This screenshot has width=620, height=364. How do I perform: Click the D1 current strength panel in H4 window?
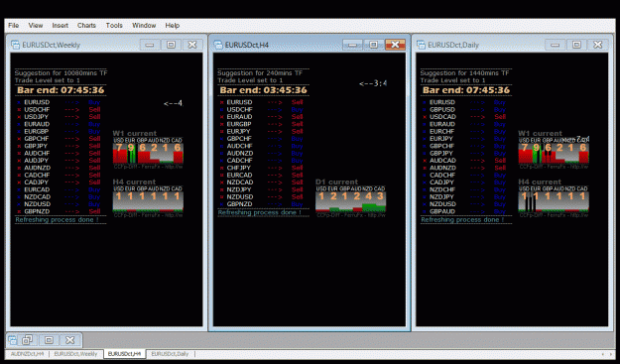(x=351, y=198)
